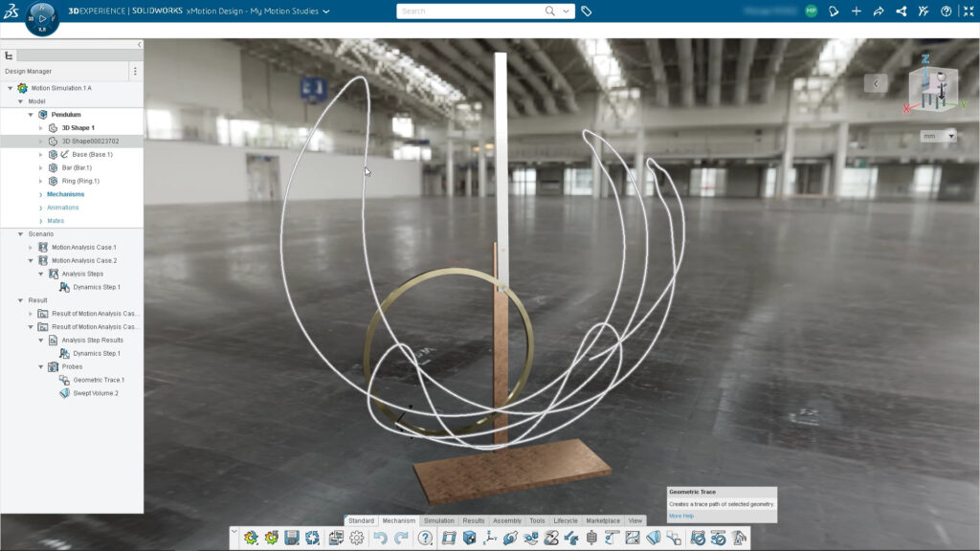Screen dimensions: 980x551
Task: Expand the Mechanisms section
Action: click(40, 194)
